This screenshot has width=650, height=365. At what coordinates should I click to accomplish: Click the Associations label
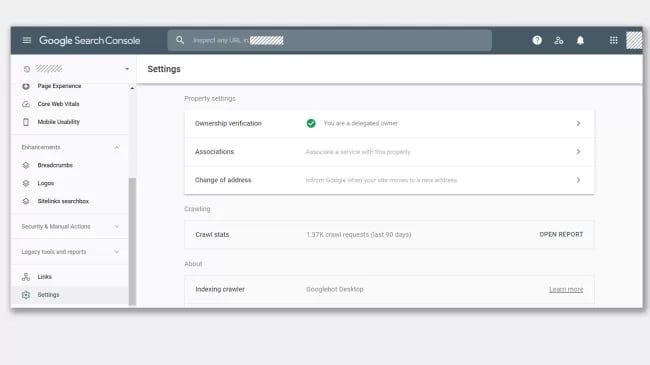tap(214, 151)
